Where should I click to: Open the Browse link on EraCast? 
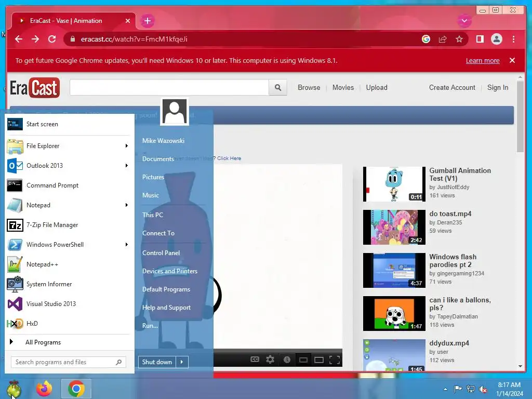(309, 87)
